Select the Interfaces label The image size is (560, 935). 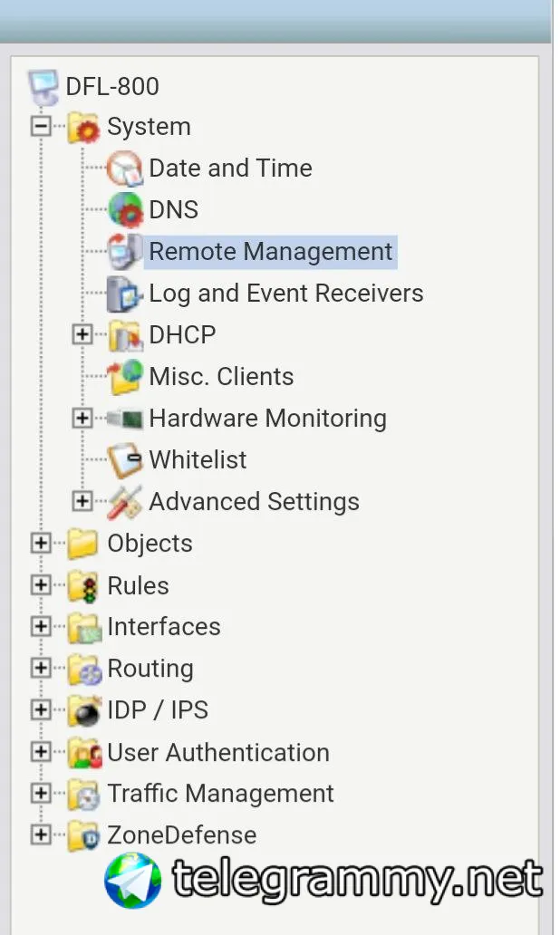click(164, 627)
